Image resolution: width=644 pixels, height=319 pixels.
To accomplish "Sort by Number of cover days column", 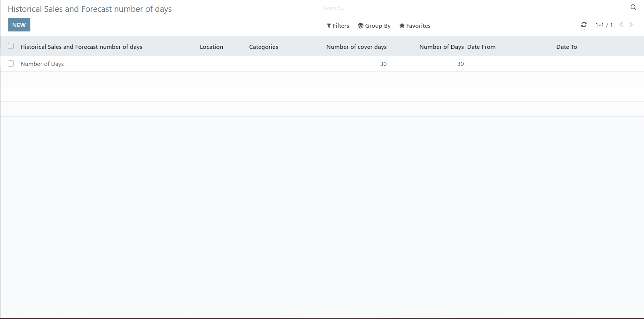I will click(x=356, y=47).
